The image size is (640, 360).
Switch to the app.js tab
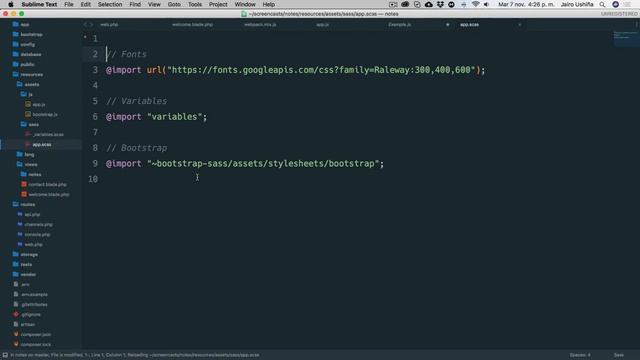(322, 24)
